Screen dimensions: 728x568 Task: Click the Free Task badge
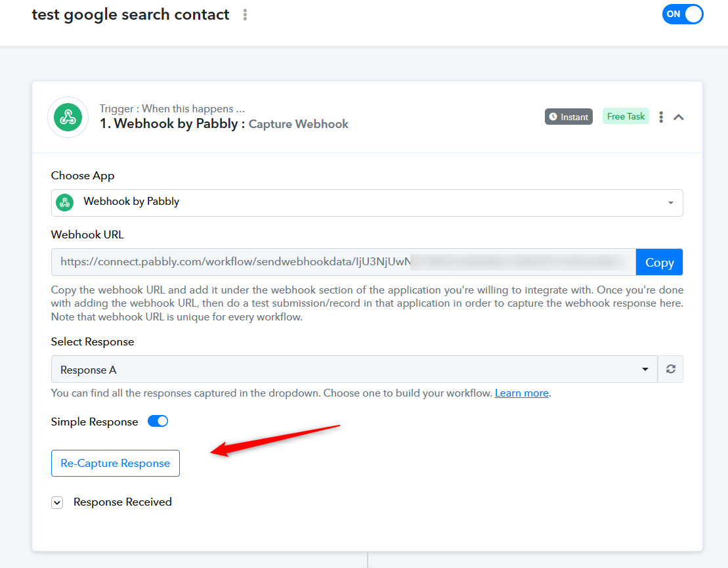point(626,116)
